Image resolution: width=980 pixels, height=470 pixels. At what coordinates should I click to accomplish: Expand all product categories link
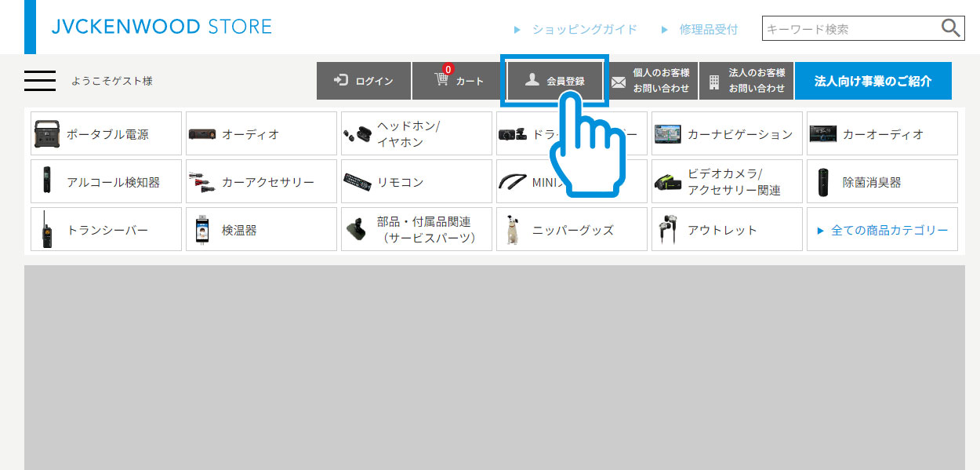click(882, 230)
